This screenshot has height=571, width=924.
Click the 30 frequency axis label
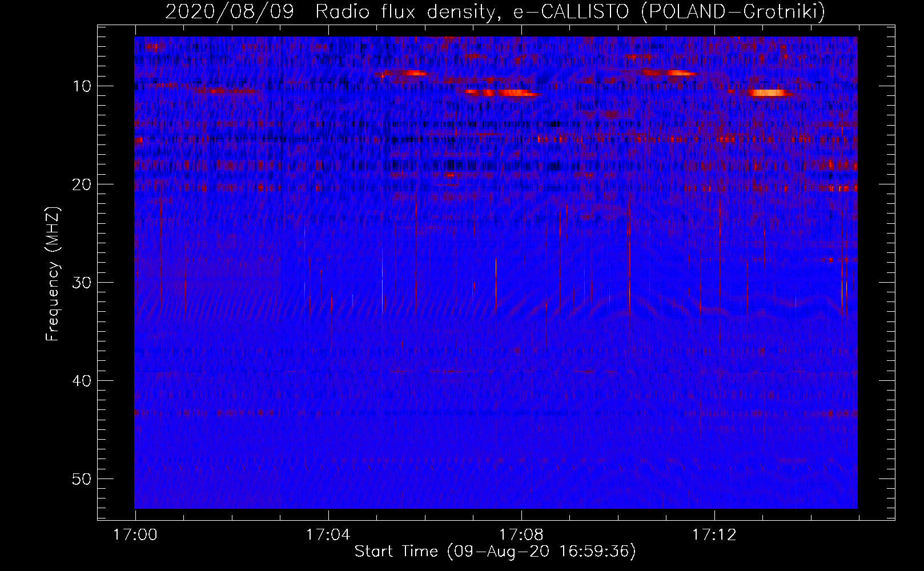pos(82,283)
